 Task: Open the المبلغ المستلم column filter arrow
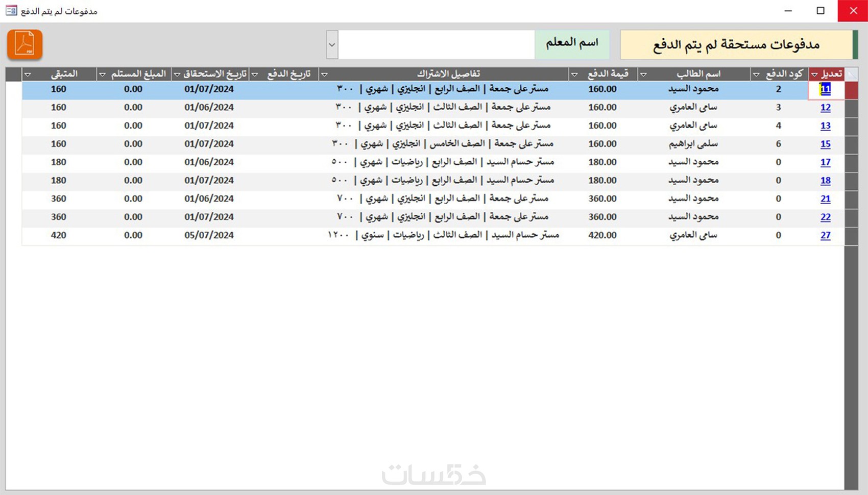[102, 75]
